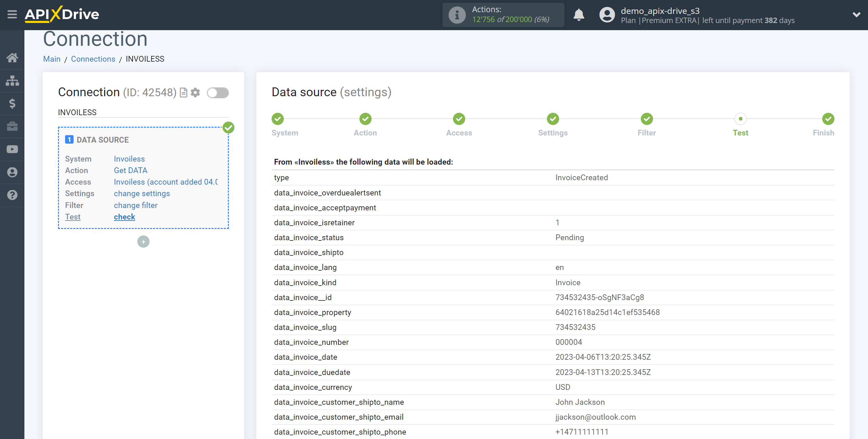Click the Invoiless account access link

[166, 182]
